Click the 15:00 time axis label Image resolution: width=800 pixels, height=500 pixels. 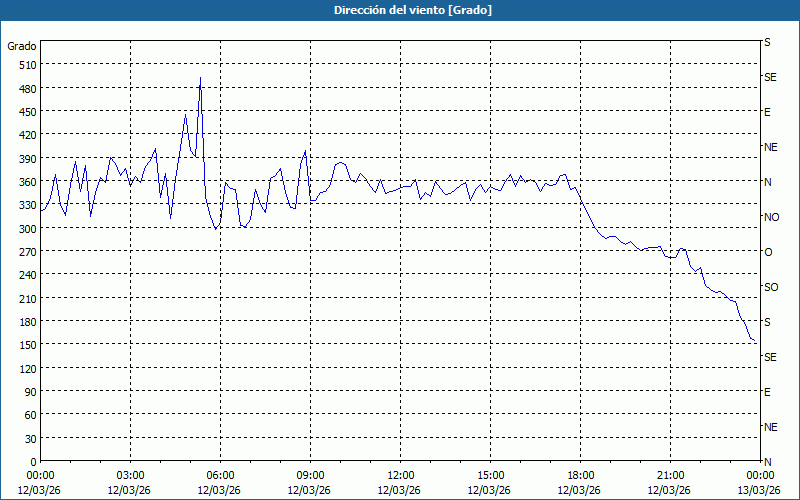click(x=490, y=475)
